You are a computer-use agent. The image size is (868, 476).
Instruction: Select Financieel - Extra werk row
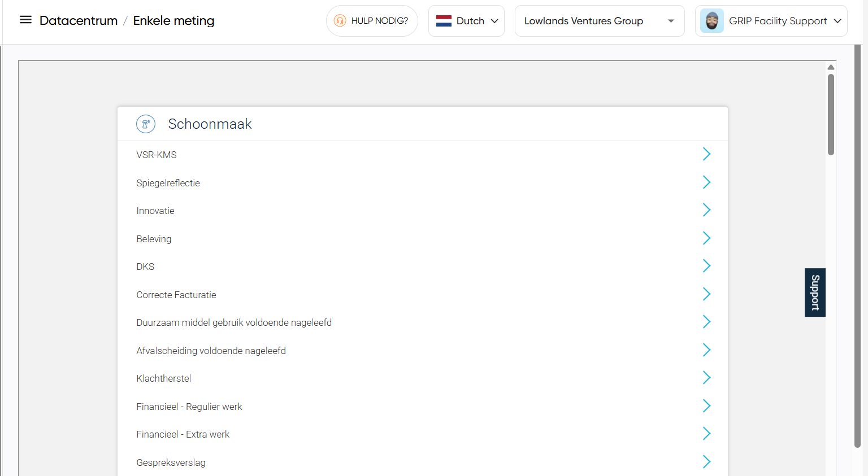pyautogui.click(x=183, y=434)
